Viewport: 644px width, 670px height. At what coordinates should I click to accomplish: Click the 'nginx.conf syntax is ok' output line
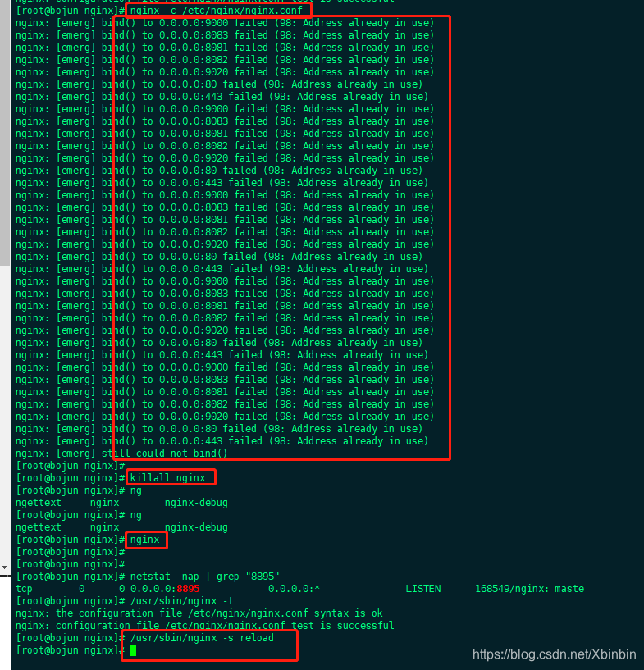point(199,613)
